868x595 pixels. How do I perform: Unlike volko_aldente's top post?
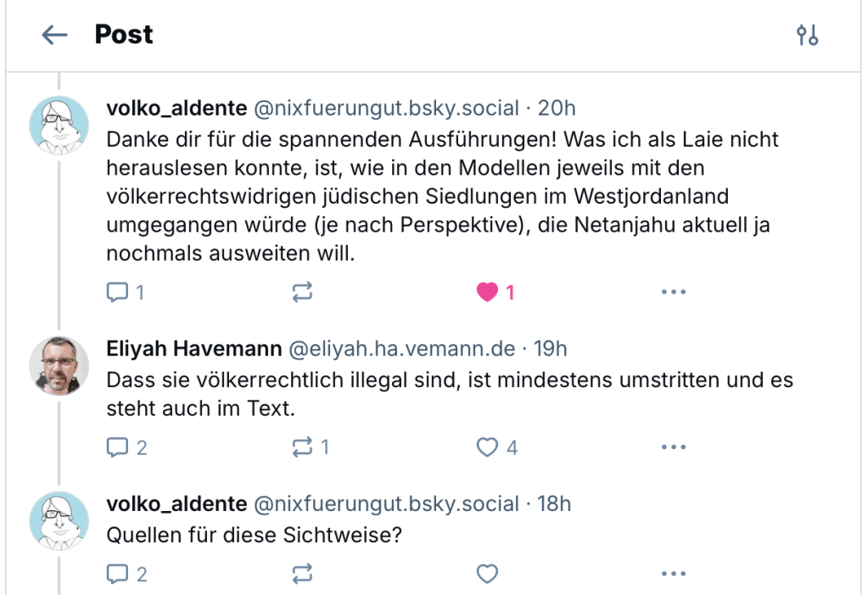point(488,291)
